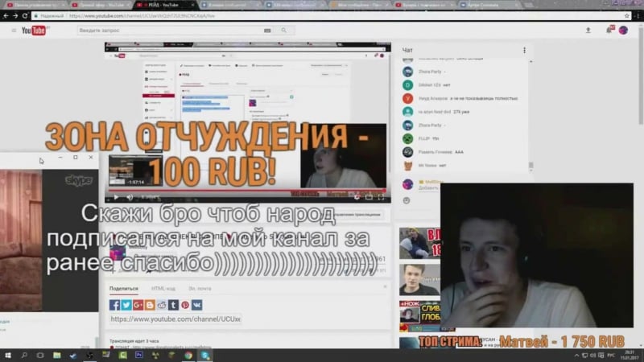Open Photoshop from the taskbar
644x362 pixels.
click(138, 356)
